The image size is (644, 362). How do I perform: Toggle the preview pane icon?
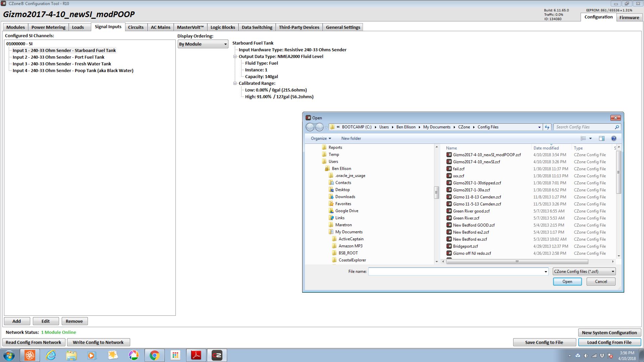602,138
